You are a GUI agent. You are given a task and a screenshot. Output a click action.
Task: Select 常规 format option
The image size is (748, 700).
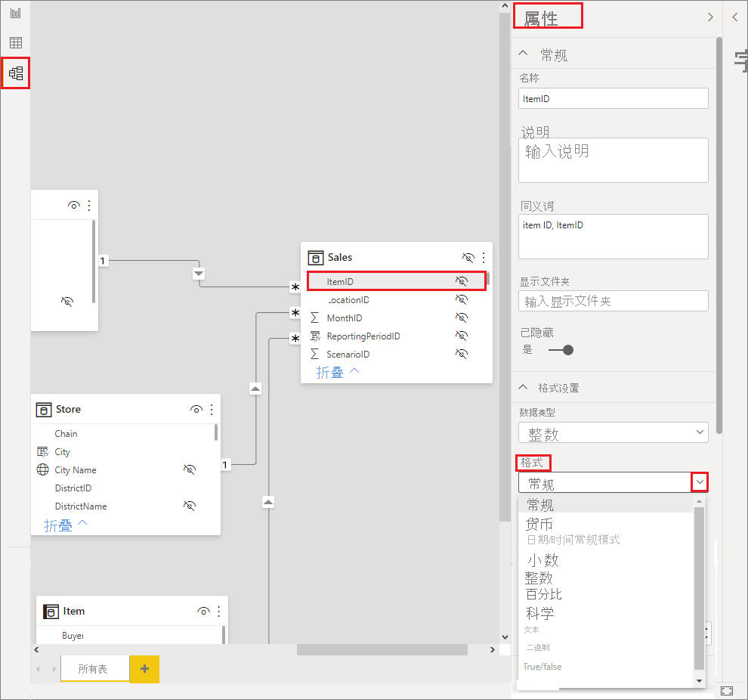[x=605, y=504]
